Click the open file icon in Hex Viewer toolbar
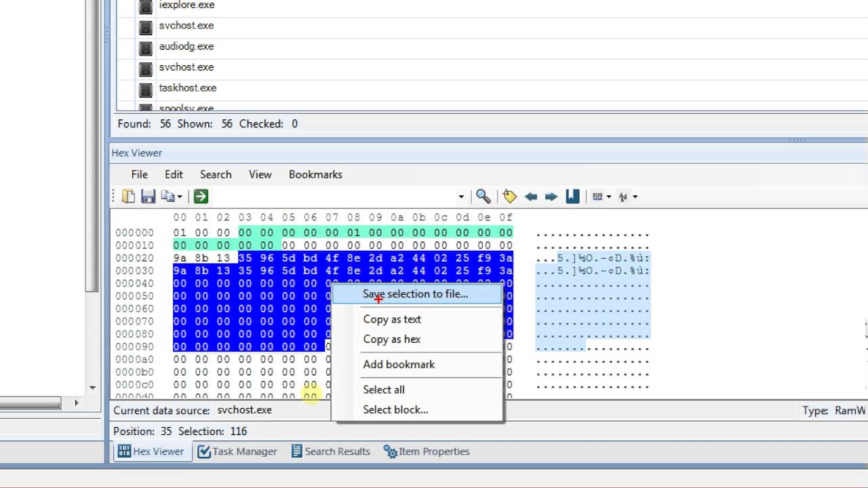The height and width of the screenshot is (488, 868). click(x=128, y=197)
